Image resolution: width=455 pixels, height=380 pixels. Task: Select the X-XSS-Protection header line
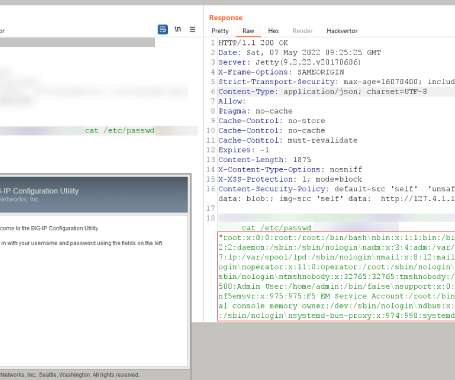tap(290, 179)
